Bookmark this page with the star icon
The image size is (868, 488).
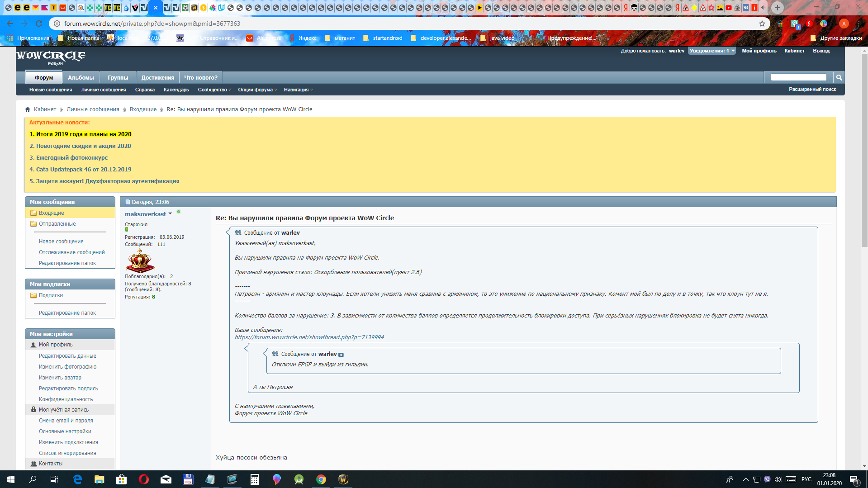tap(762, 24)
